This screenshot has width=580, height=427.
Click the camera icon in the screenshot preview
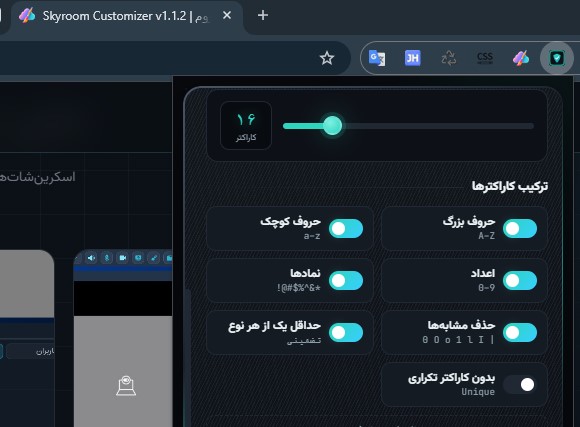122,258
